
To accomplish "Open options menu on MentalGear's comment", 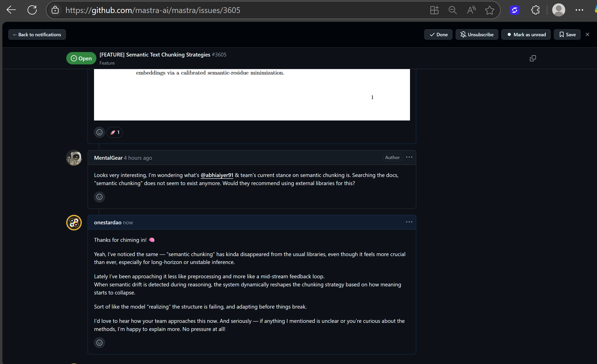I will (x=409, y=157).
